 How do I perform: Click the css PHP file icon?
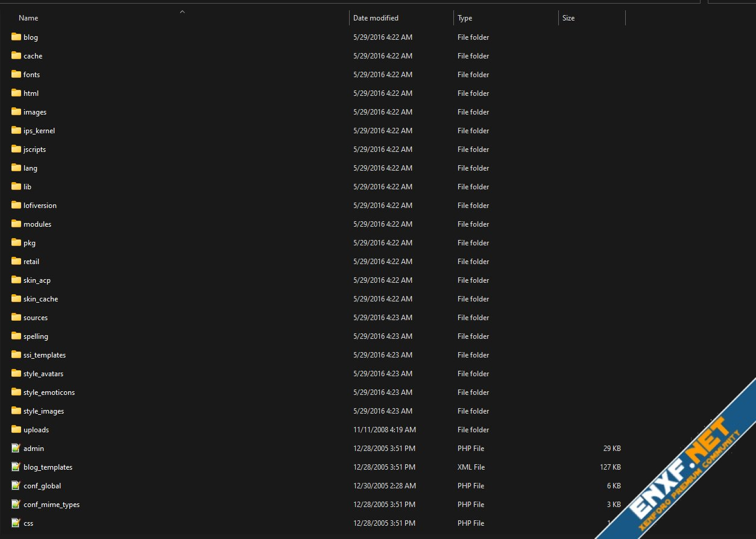pyautogui.click(x=16, y=523)
